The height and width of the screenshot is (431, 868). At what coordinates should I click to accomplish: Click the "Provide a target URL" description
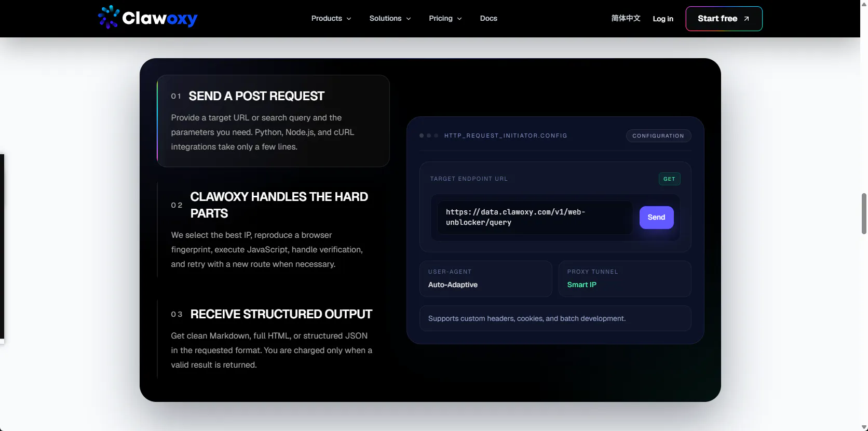tap(263, 132)
